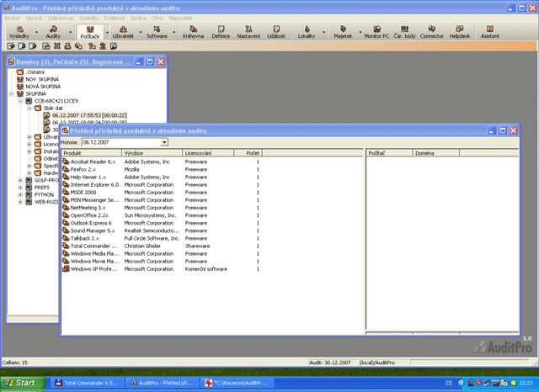Collapse the Sběr dat folder

pos(29,109)
